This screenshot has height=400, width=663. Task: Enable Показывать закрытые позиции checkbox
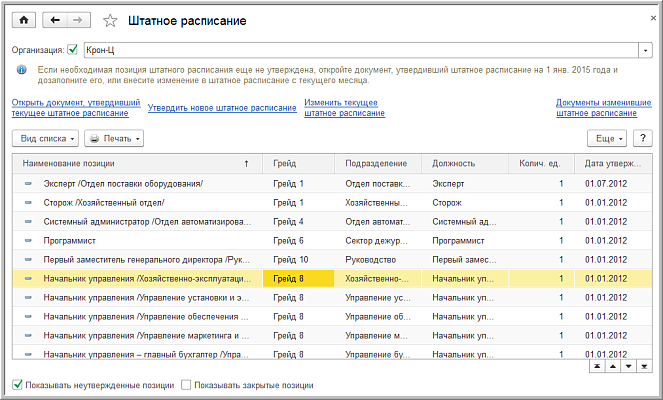point(186,385)
